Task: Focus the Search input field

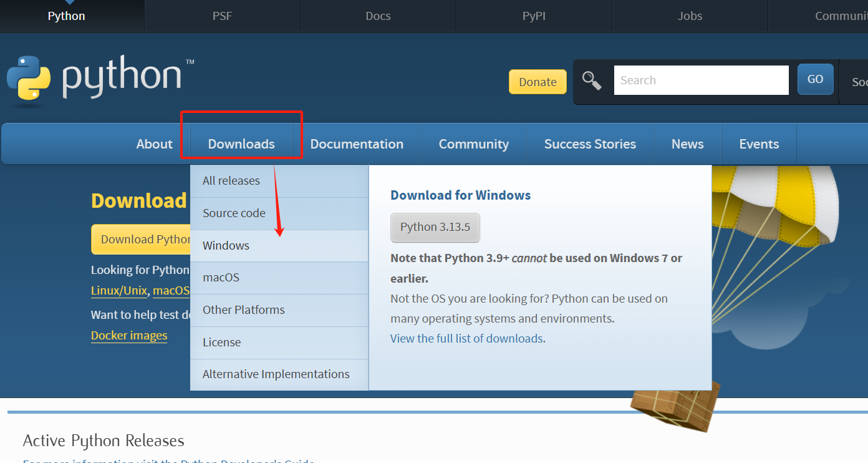Action: point(701,80)
